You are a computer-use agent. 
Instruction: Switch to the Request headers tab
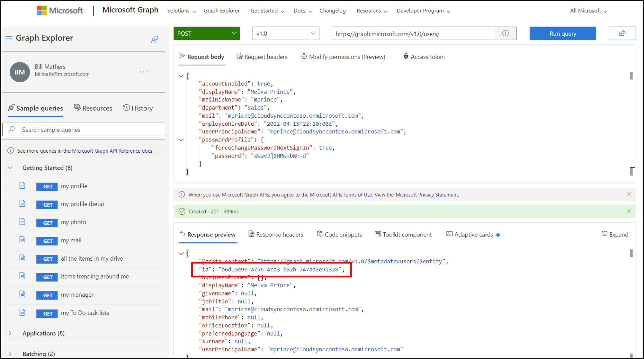coord(262,57)
